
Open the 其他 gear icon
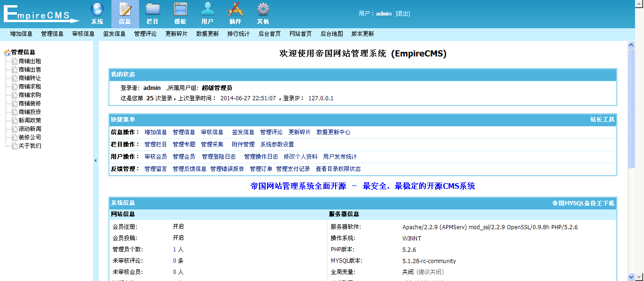(263, 9)
